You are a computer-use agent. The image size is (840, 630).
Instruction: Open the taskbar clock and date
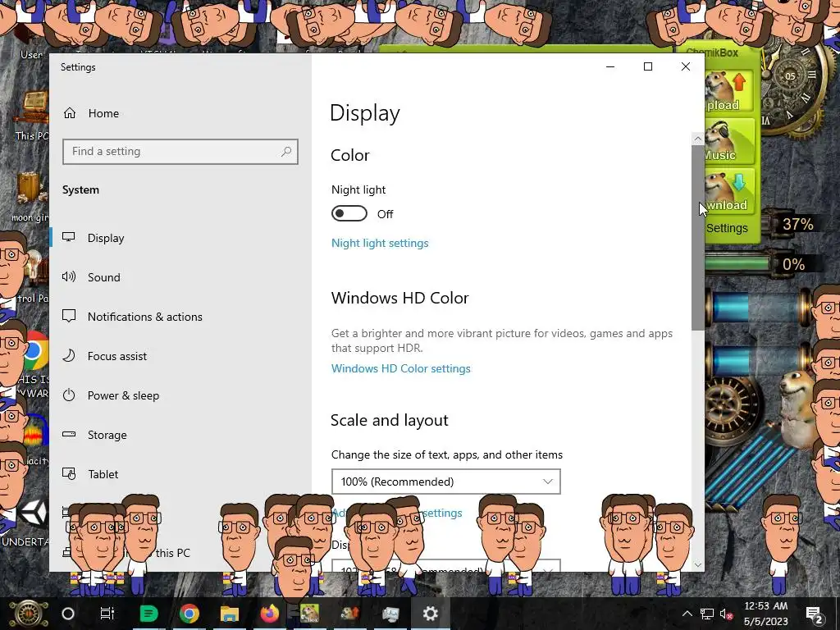click(765, 614)
